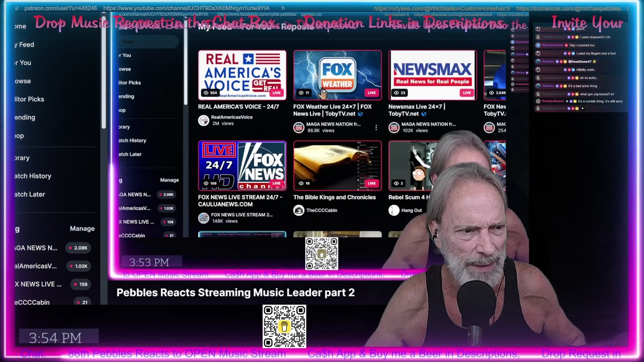This screenshot has width=644, height=362.
Task: Click '148K views' under FOX NEWS LIVE STREAM
Action: click(224, 221)
